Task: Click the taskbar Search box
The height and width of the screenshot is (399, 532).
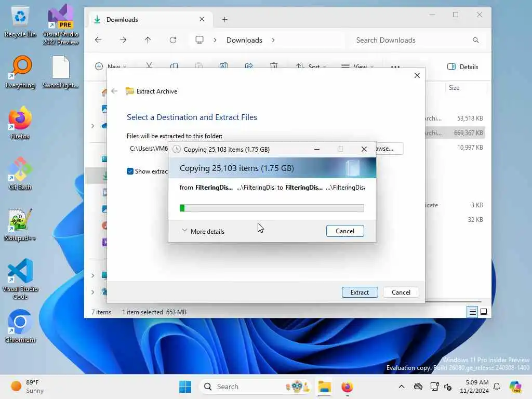Action: 255,387
